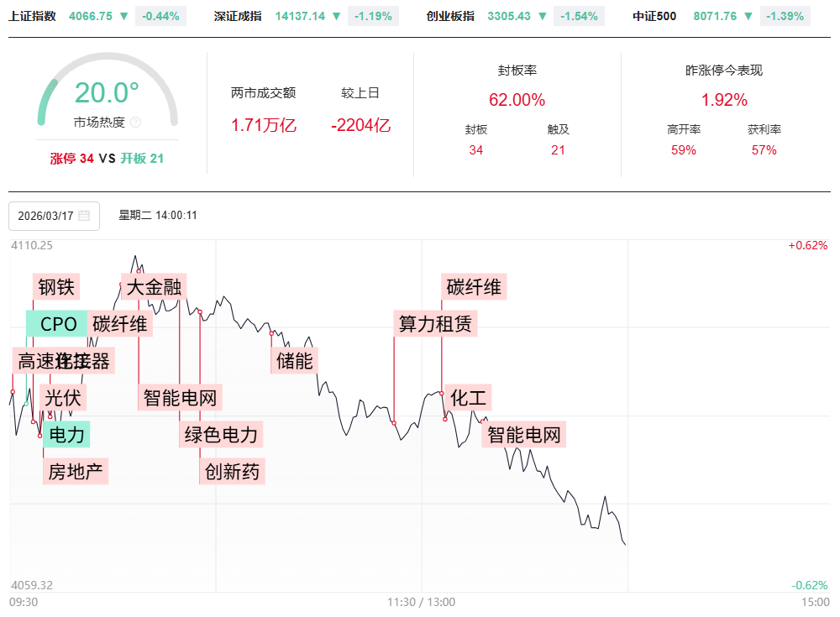Click the down triangle beside 深证成指 14137.14
This screenshot has height=617, width=840.
click(336, 16)
